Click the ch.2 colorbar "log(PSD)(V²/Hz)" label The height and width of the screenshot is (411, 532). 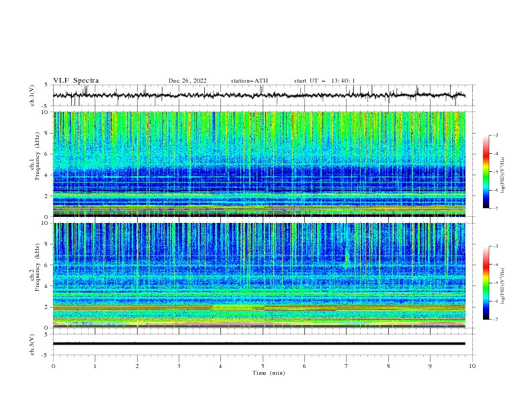click(502, 286)
